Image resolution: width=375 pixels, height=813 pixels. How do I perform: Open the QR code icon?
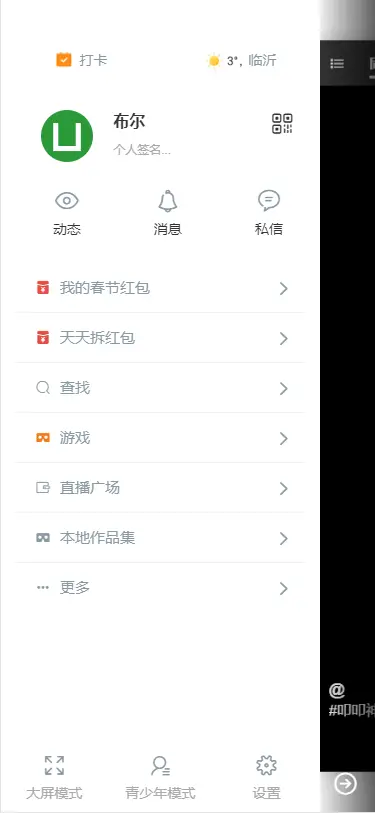(x=282, y=124)
